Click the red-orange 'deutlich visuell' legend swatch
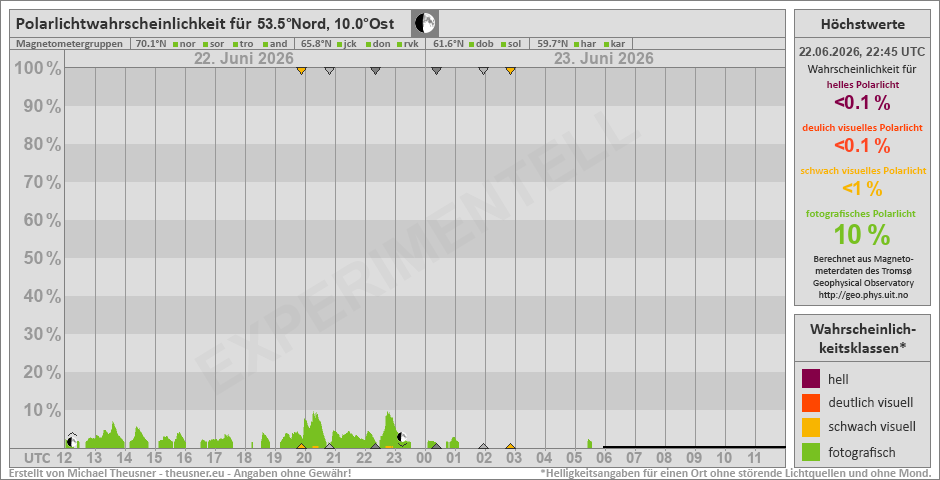Screen dimensions: 940x480 [x=811, y=402]
